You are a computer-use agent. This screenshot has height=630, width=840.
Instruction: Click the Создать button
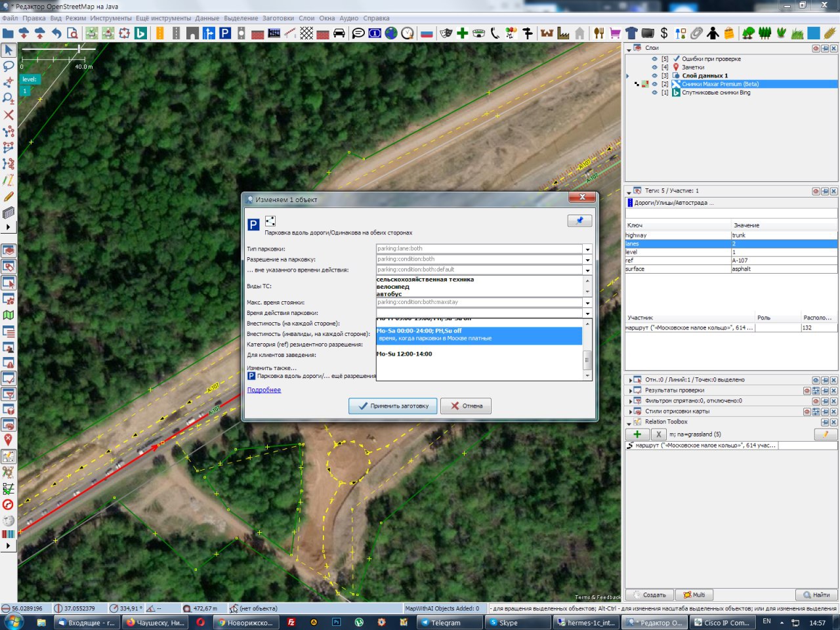coord(648,595)
